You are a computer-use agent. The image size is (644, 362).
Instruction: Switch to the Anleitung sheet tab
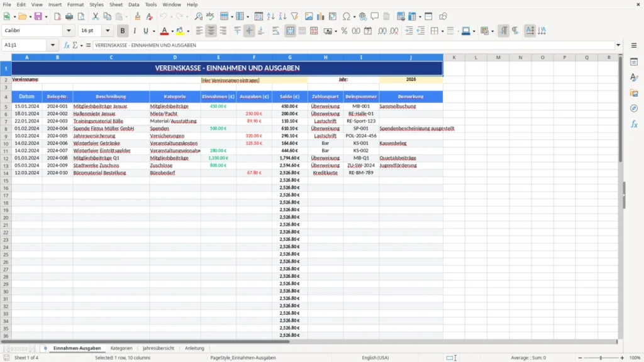coord(194,348)
